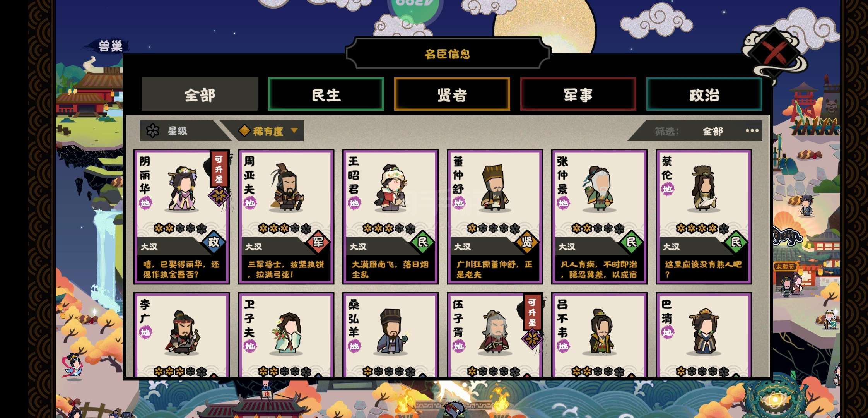Click the 民 type icon on 蔡伦's card
868x418 pixels.
tap(736, 242)
